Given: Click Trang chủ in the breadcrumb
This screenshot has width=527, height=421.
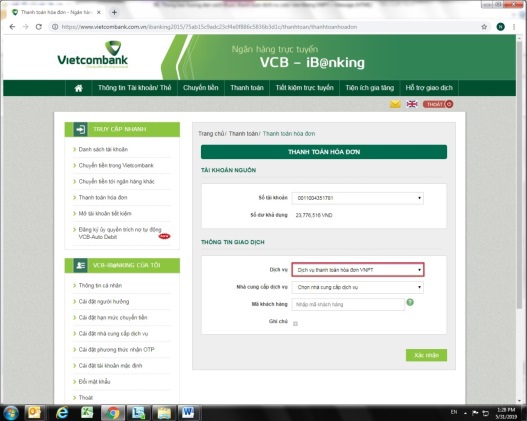Looking at the screenshot, I should click(211, 134).
